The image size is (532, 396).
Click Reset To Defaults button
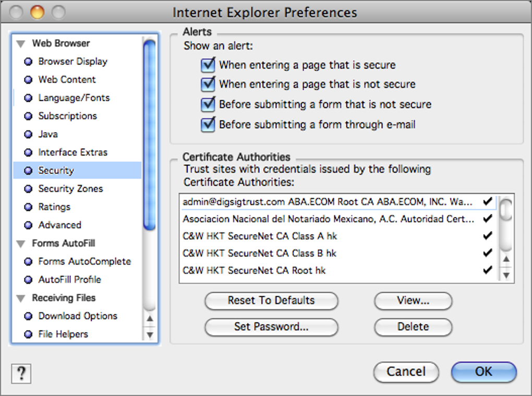pos(271,301)
